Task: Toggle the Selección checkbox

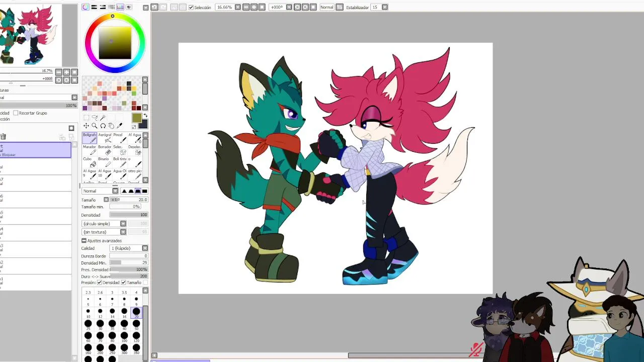Action: point(191,7)
